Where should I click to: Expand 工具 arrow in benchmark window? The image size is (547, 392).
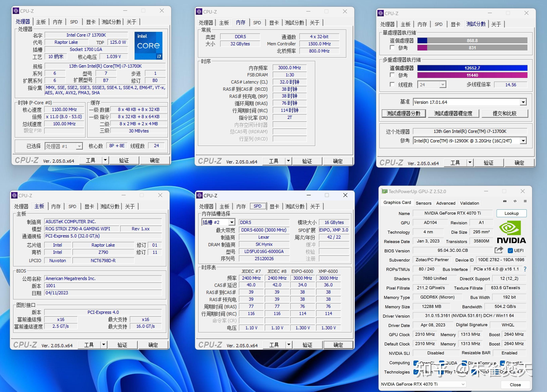[x=470, y=163]
